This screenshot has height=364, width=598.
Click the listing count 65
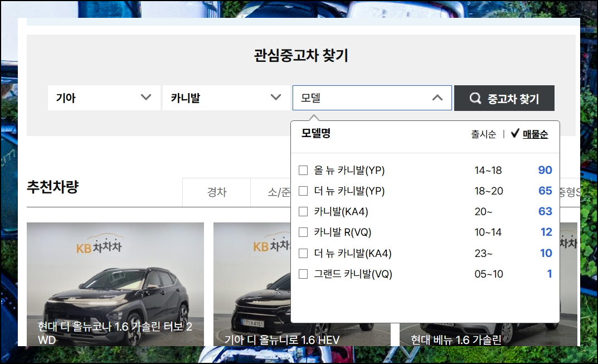(x=545, y=191)
